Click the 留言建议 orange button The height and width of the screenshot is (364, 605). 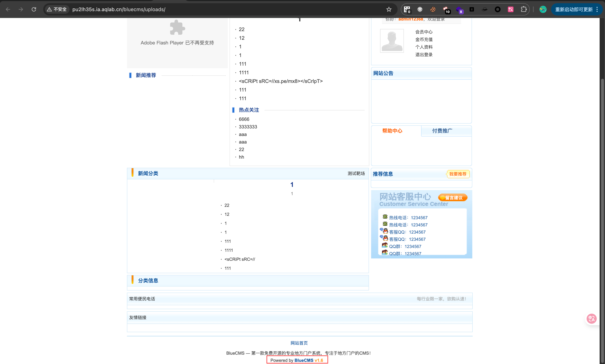coord(453,198)
